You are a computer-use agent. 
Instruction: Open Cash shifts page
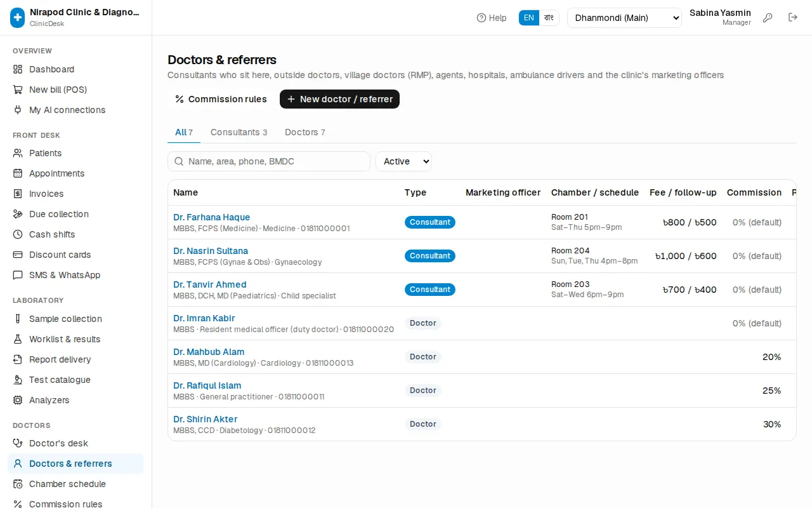pos(75,234)
